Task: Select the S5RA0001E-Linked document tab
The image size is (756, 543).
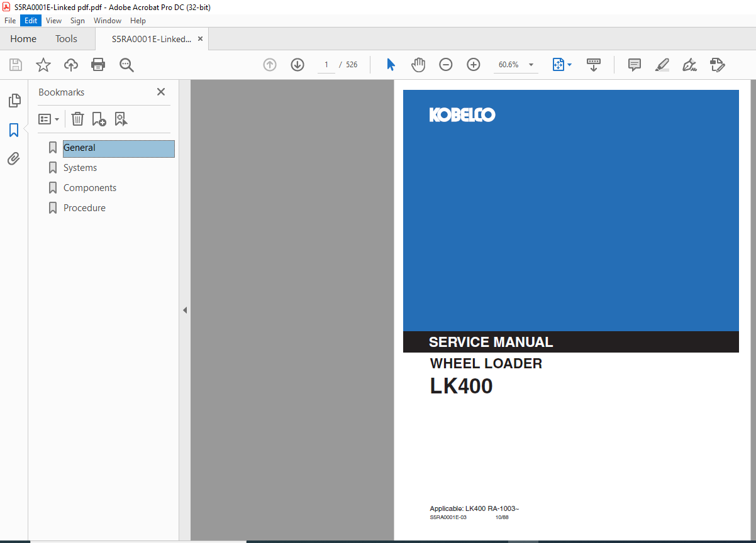Action: click(152, 39)
